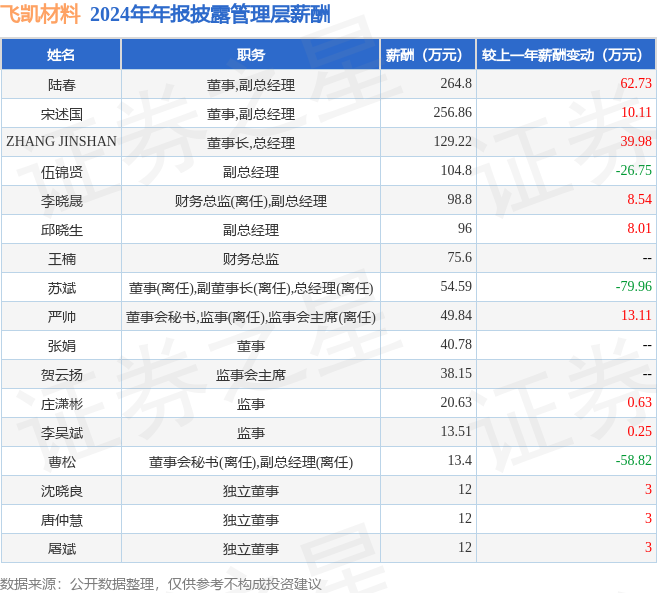Click the salary value 98.8
The height and width of the screenshot is (593, 657).
[x=459, y=199]
